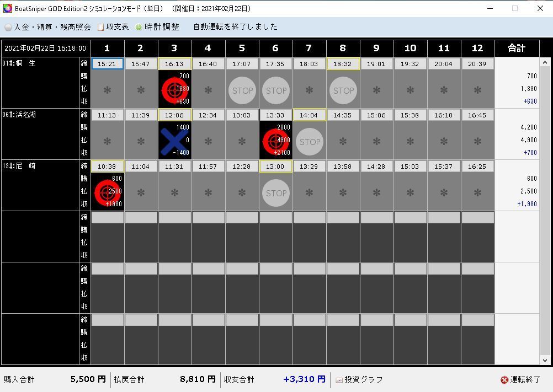Viewport: 553px width, 392px height.
Task: Click deadline time 17:07 for 桐生
Action: [242, 64]
